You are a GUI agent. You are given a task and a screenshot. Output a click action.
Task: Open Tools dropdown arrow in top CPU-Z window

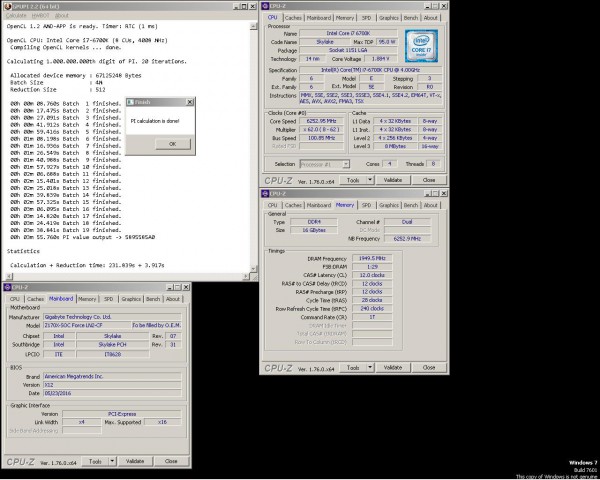click(x=370, y=180)
